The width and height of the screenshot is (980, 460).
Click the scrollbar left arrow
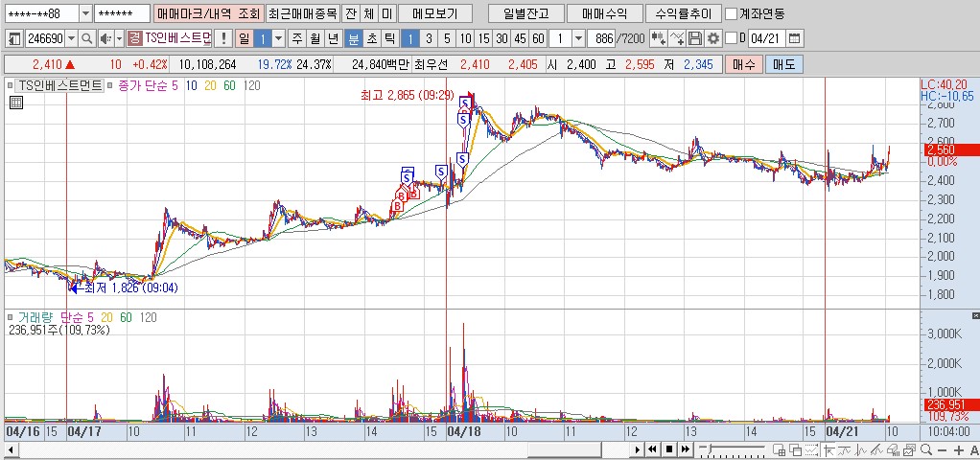click(x=10, y=450)
